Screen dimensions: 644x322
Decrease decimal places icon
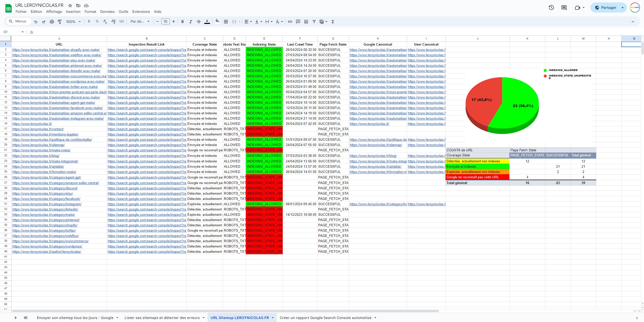point(105,22)
